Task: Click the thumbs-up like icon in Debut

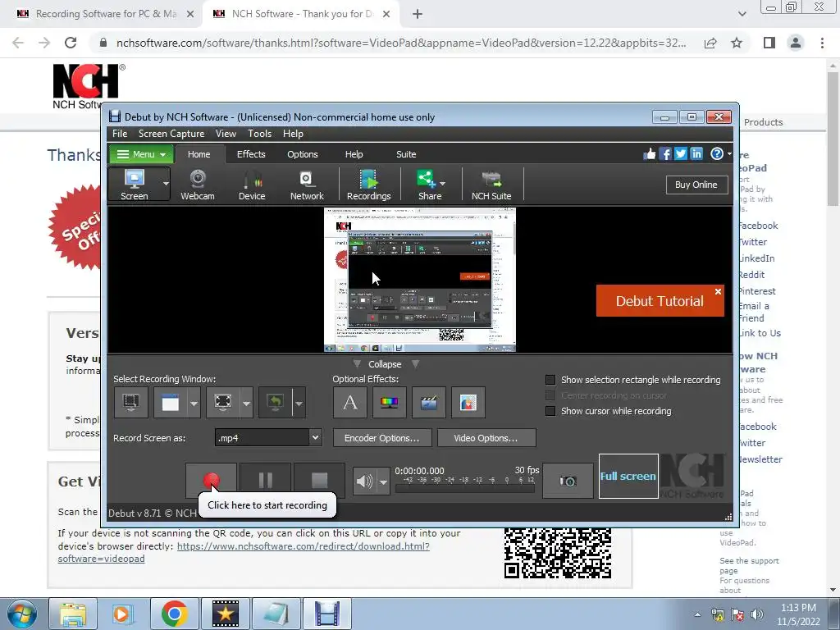Action: 650,154
